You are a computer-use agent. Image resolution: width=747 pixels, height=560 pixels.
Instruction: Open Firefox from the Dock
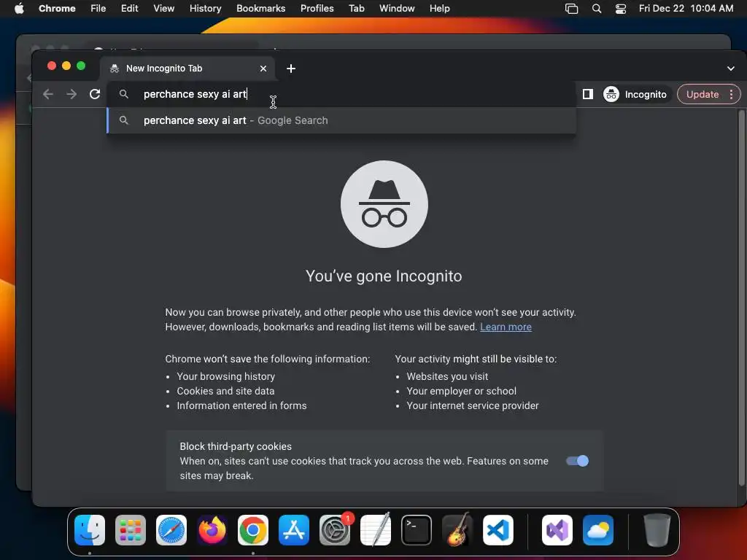212,530
